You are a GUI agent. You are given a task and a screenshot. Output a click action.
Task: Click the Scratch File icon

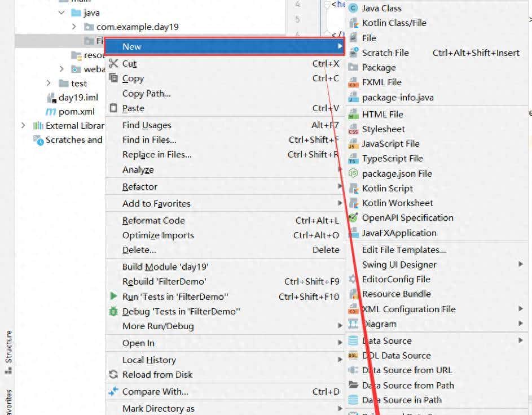click(354, 53)
